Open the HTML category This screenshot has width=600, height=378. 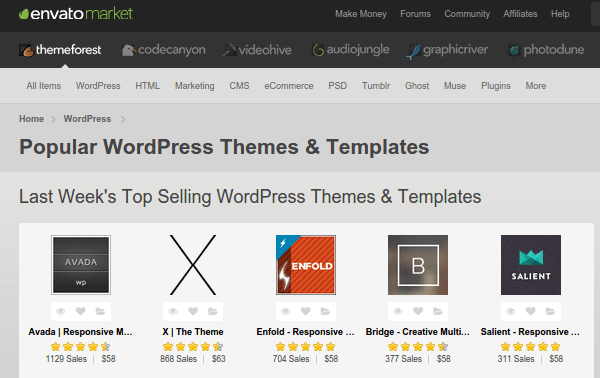147,86
